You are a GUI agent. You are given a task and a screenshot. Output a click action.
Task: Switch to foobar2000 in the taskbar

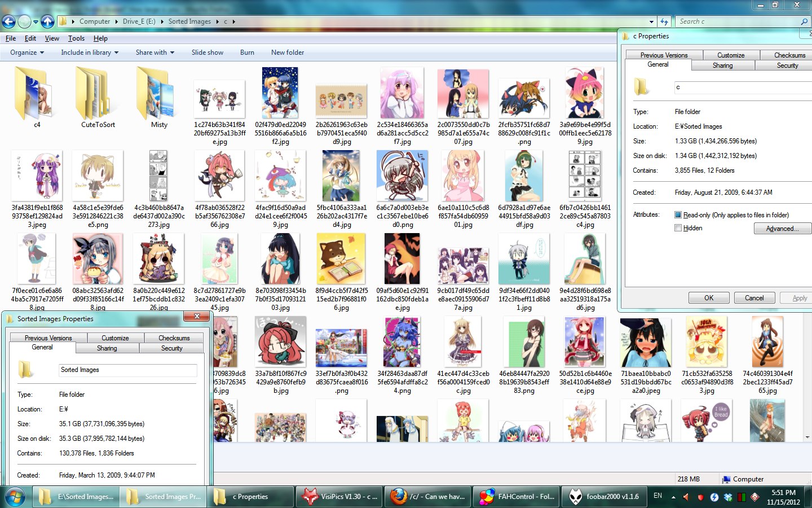tap(605, 497)
